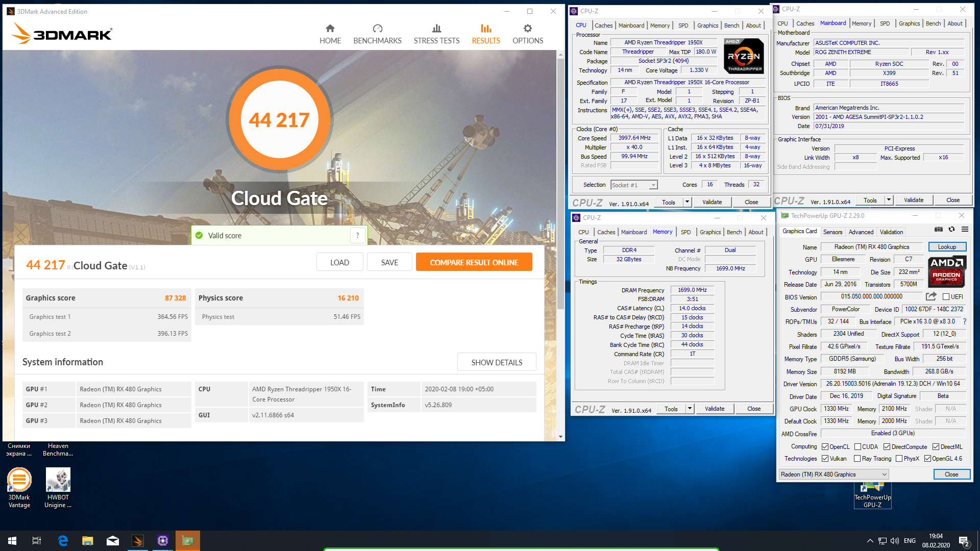Toggle the PhysX checkbox
This screenshot has height=551, width=980.
[899, 459]
